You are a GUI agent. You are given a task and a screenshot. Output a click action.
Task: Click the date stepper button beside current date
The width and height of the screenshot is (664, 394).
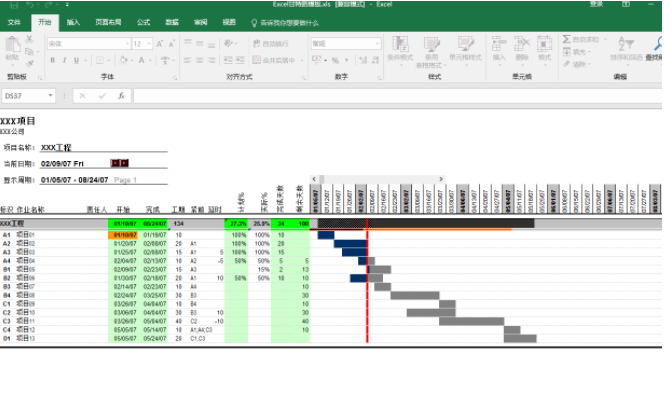pos(119,163)
